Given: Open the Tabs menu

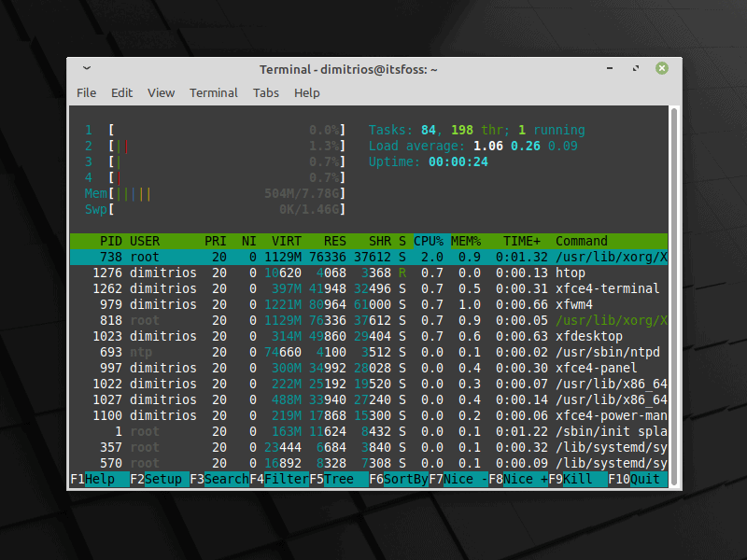Looking at the screenshot, I should pyautogui.click(x=266, y=92).
